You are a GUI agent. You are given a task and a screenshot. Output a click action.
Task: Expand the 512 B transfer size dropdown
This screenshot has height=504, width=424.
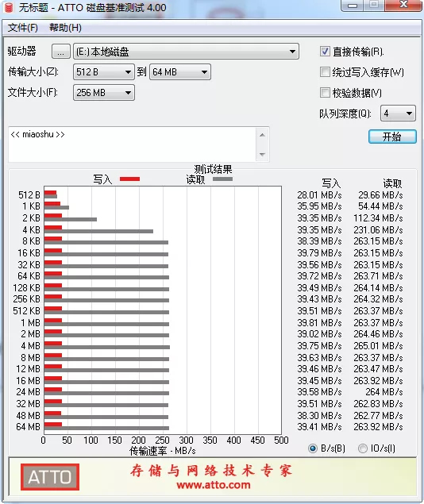(x=103, y=72)
